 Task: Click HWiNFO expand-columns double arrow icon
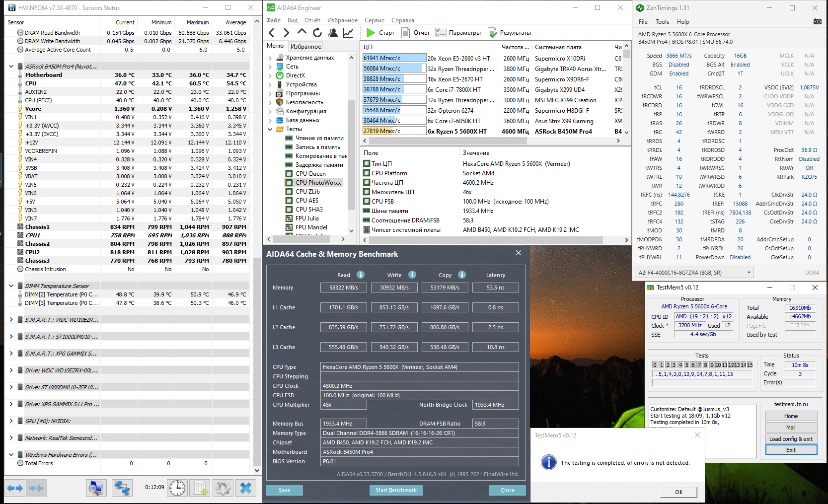[15, 488]
